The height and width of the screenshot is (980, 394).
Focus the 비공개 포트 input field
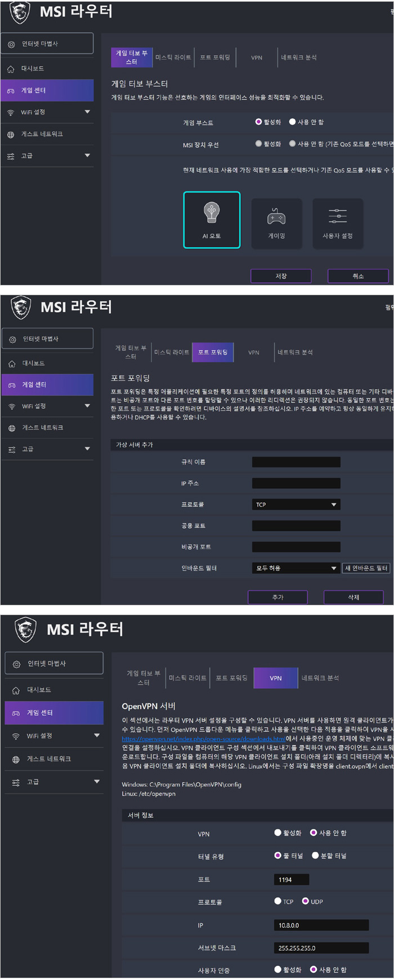(x=296, y=547)
